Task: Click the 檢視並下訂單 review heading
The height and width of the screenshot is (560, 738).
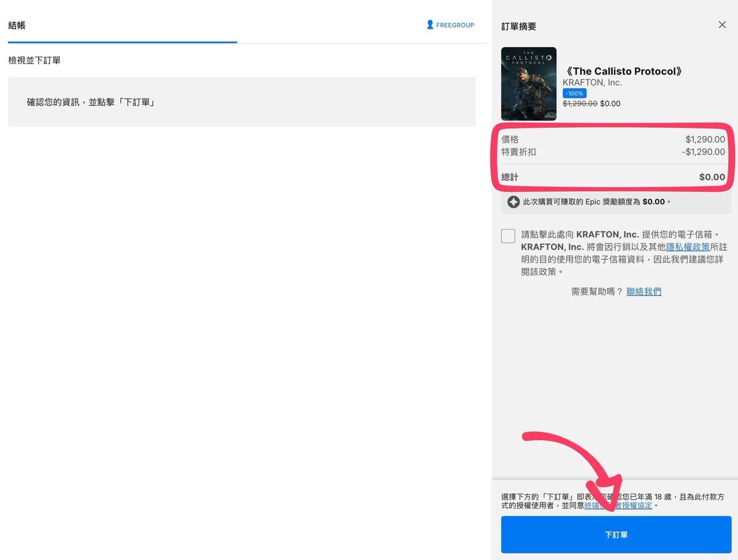Action: 33,60
